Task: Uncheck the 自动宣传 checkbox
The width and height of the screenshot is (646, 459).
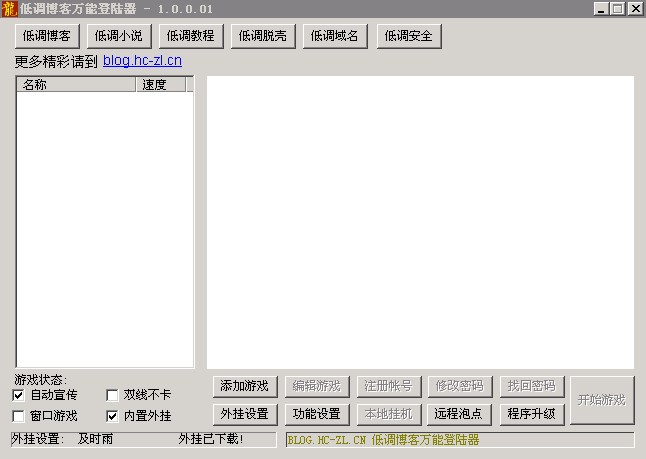Action: [x=19, y=395]
